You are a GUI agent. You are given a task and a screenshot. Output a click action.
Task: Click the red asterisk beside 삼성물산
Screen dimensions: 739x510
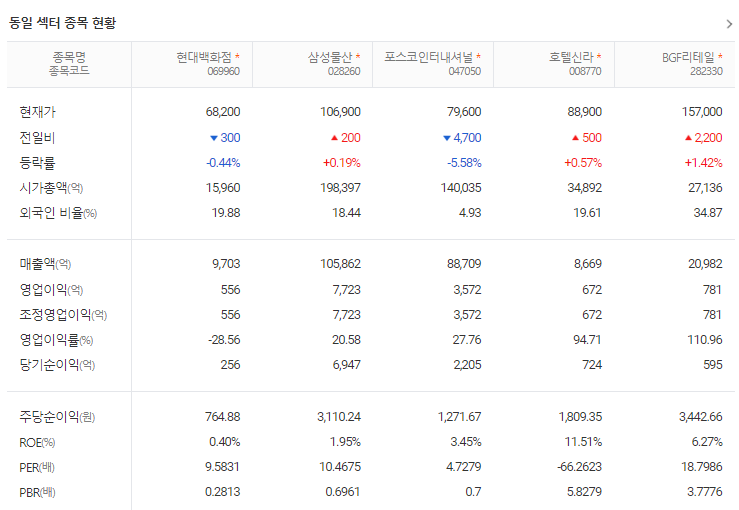pyautogui.click(x=358, y=57)
